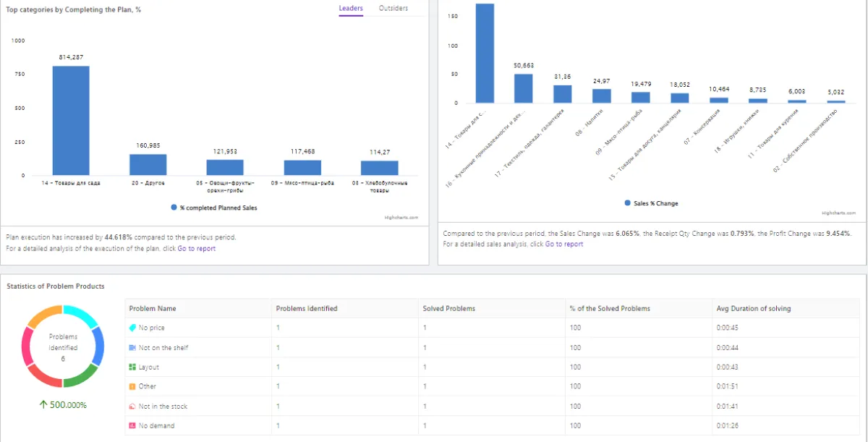Viewport: 868px width, 442px height.
Task: Click the green up arrow beside 500.000%
Action: 43,404
